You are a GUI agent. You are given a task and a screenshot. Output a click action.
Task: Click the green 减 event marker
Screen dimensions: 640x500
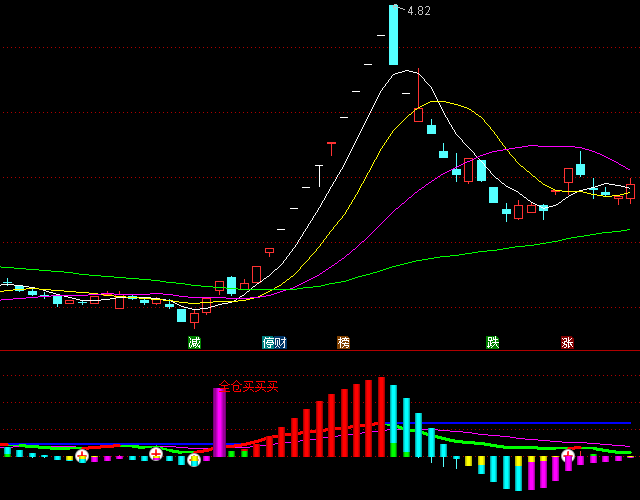(194, 342)
